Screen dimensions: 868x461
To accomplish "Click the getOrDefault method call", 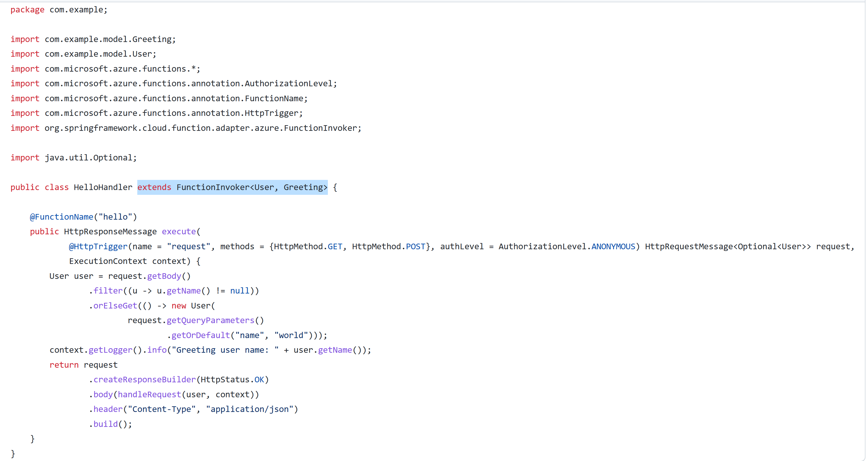I will (x=200, y=335).
